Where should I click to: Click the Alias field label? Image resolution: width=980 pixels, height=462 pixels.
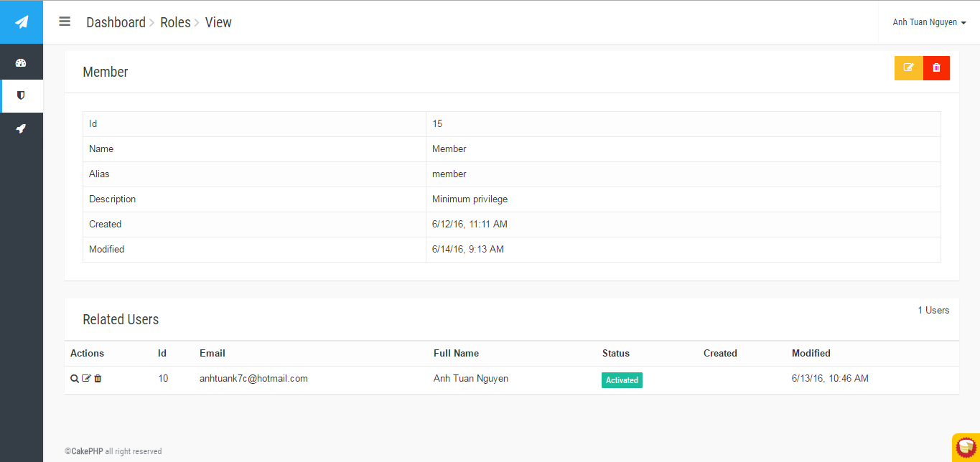pos(99,174)
